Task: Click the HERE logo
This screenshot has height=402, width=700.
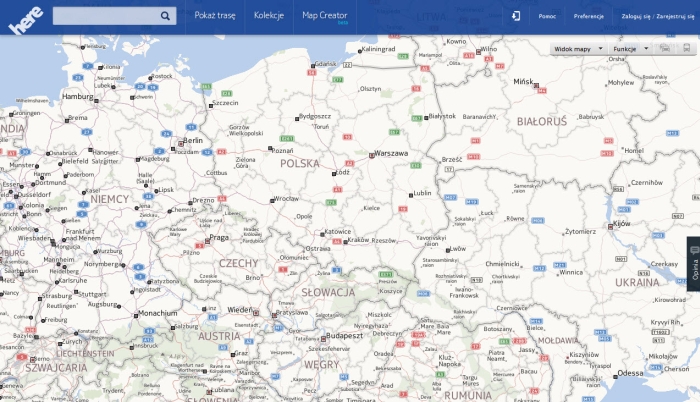Action: pyautogui.click(x=26, y=19)
